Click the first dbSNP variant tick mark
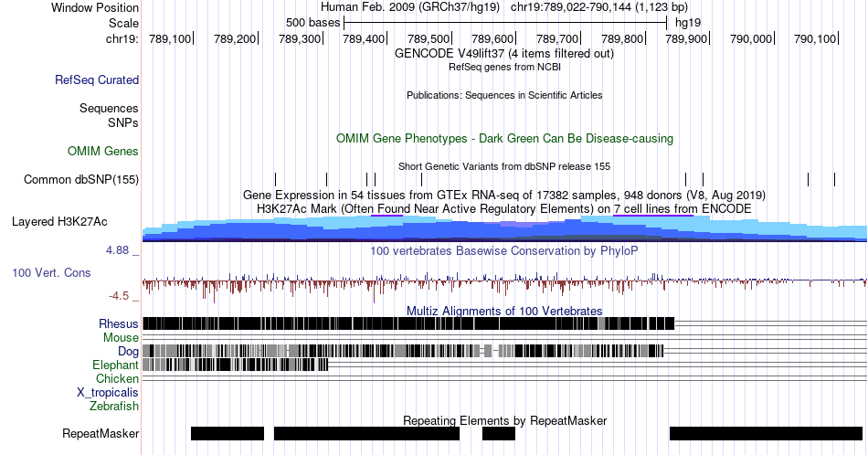This screenshot has height=455, width=868. pyautogui.click(x=275, y=179)
